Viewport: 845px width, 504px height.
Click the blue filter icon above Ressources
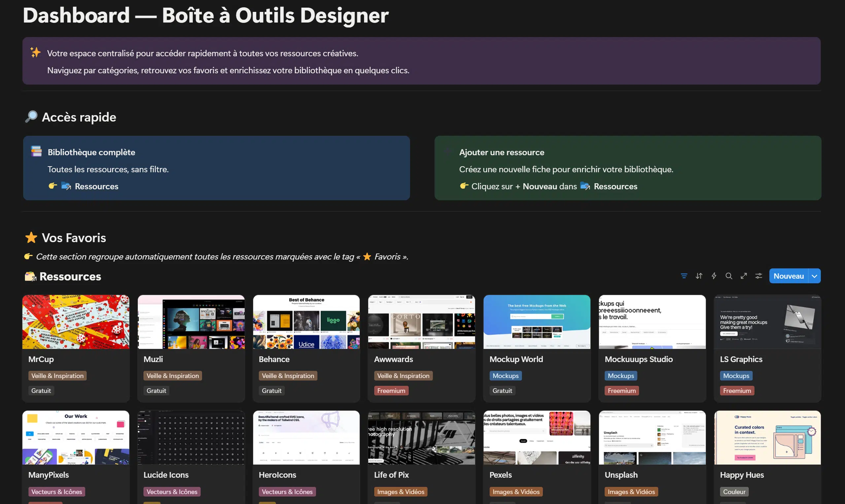684,276
